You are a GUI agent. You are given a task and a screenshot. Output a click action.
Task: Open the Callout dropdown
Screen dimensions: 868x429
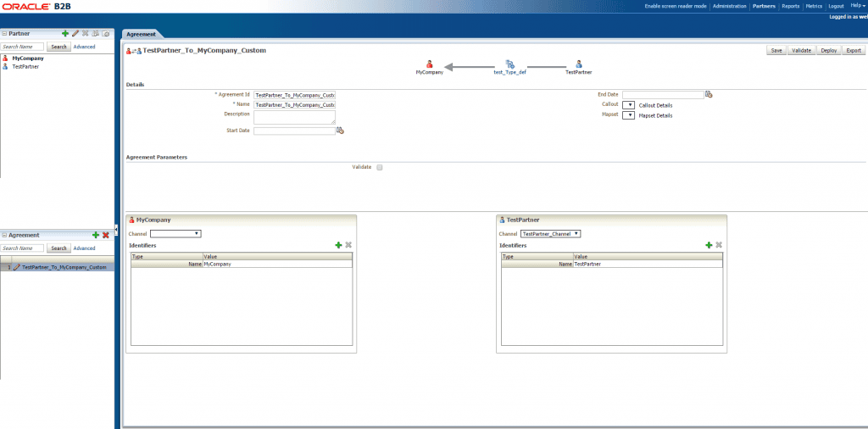tap(628, 104)
